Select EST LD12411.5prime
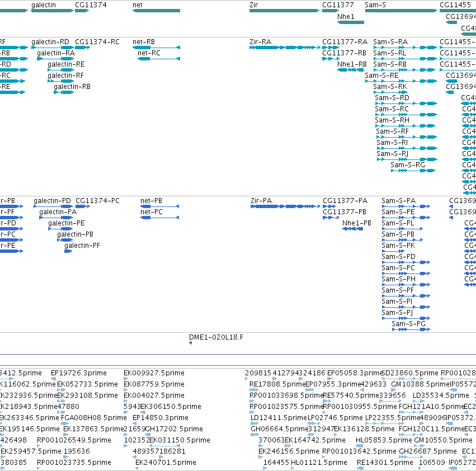Viewport: 476px width, 471px height. pos(255,423)
